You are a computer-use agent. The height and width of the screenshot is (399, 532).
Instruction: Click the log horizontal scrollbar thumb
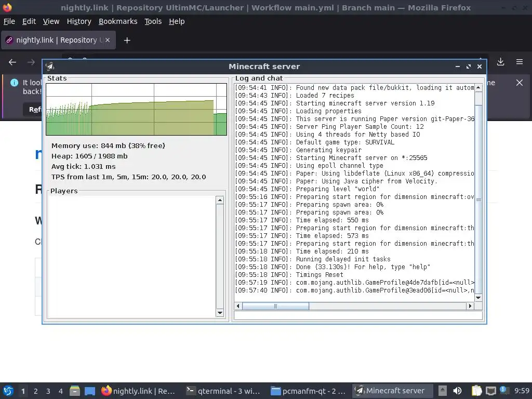(275, 306)
